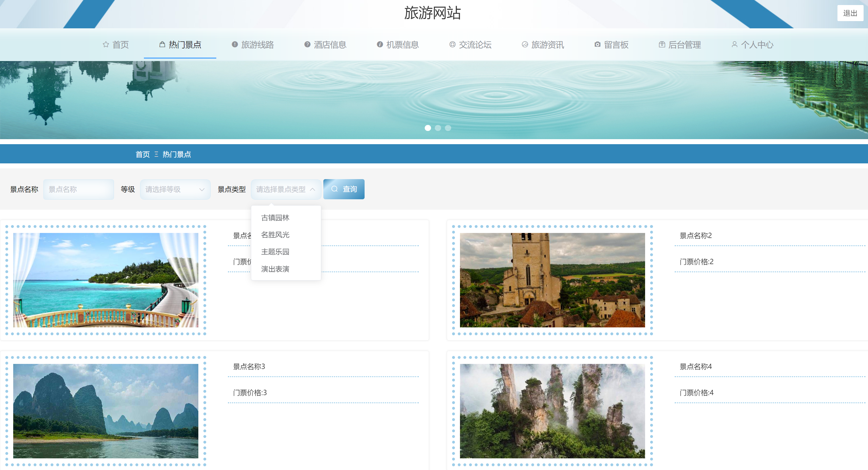This screenshot has width=868, height=470.
Task: Select the first carousel slide dot
Action: click(x=428, y=128)
